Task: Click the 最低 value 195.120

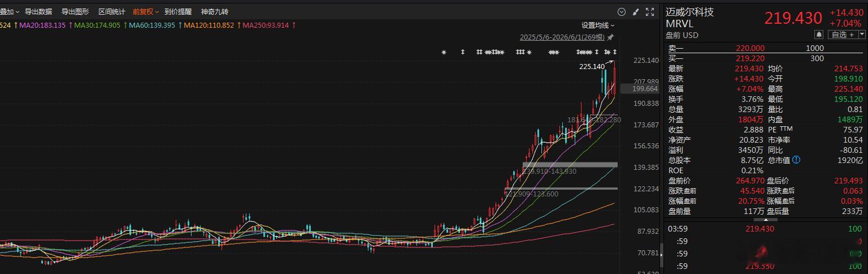Action: click(849, 99)
